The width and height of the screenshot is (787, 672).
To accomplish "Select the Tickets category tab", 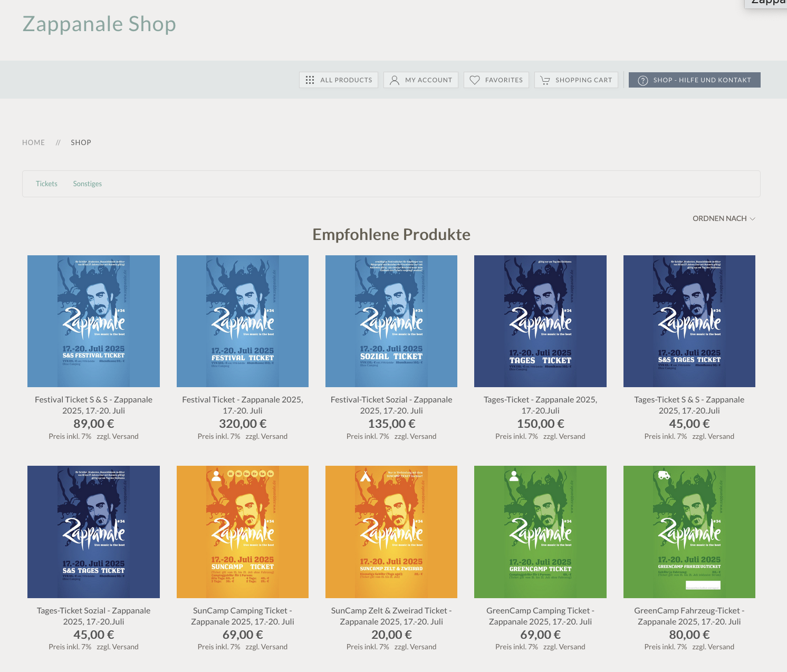I will 46,184.
